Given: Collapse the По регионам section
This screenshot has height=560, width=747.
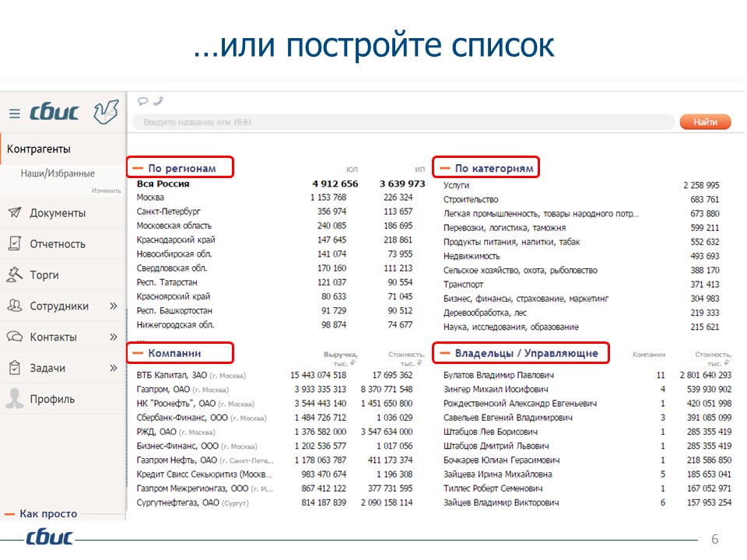Looking at the screenshot, I should coord(138,168).
